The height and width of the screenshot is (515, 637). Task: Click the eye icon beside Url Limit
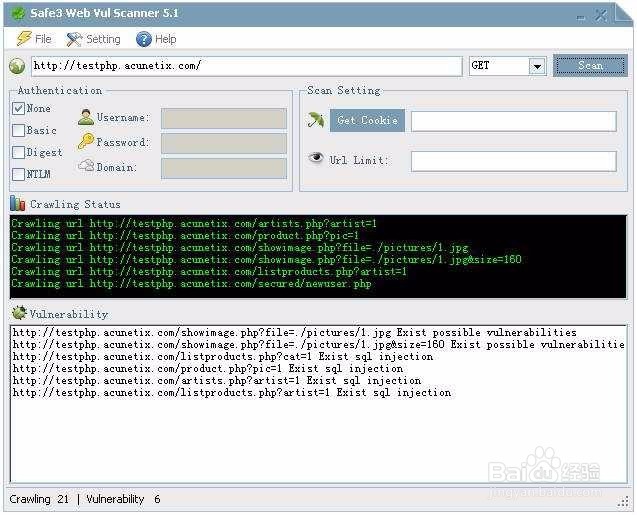tap(316, 158)
